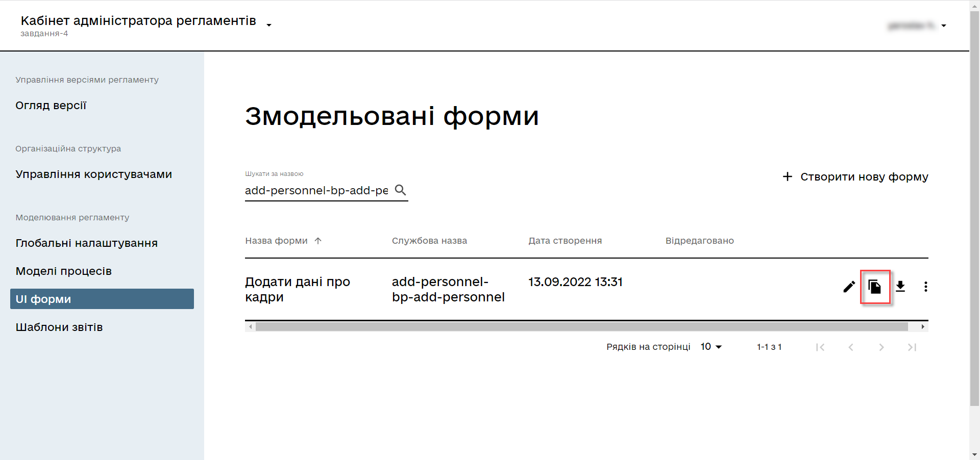Click the horizontal table scrollbar
The width and height of the screenshot is (980, 460).
click(581, 327)
